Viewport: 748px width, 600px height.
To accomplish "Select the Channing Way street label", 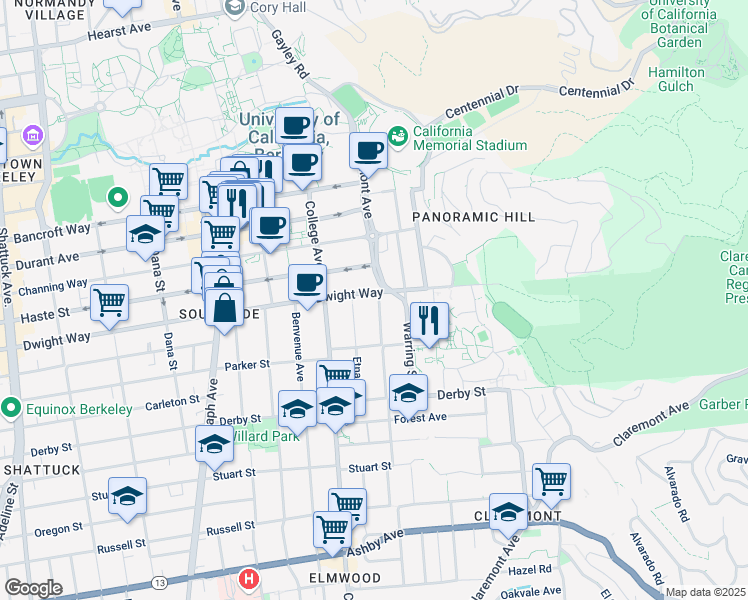I will coord(53,287).
